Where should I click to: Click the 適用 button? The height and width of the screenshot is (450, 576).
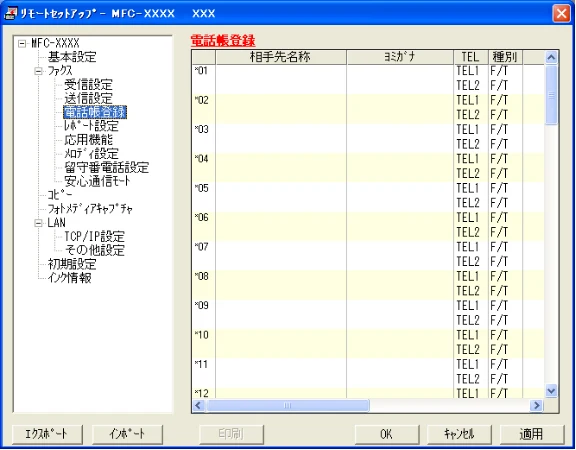pyautogui.click(x=531, y=434)
